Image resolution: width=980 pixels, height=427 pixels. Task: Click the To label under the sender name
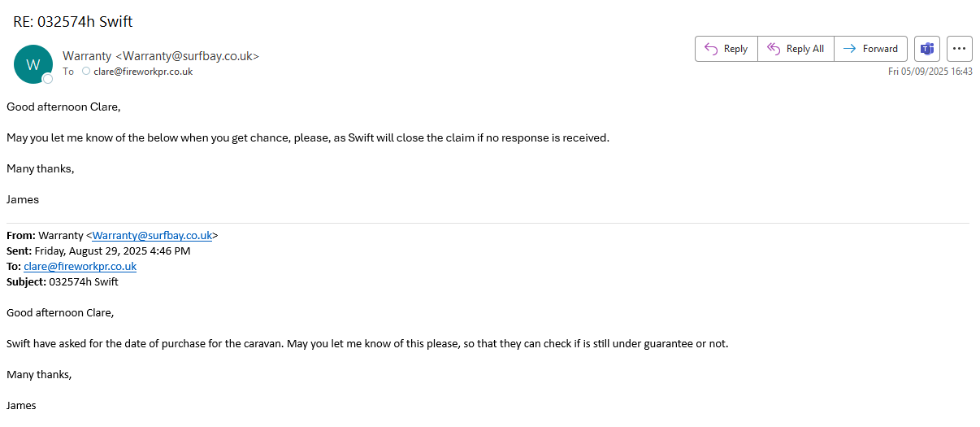(68, 72)
